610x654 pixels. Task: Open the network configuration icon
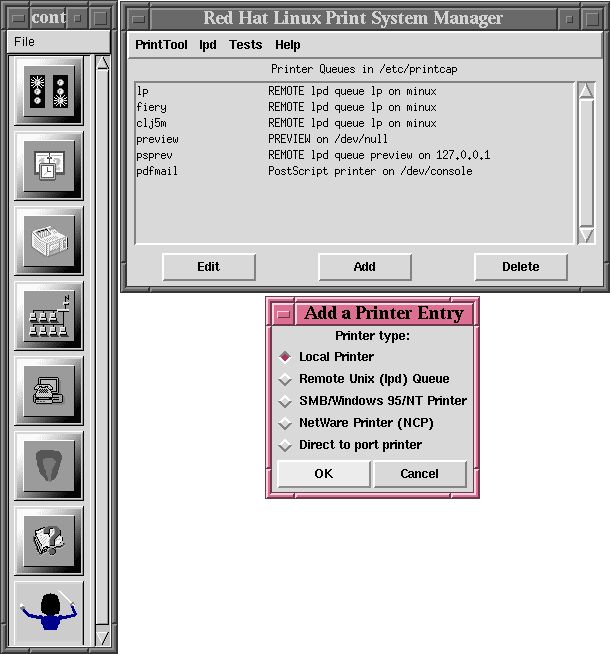(49, 316)
